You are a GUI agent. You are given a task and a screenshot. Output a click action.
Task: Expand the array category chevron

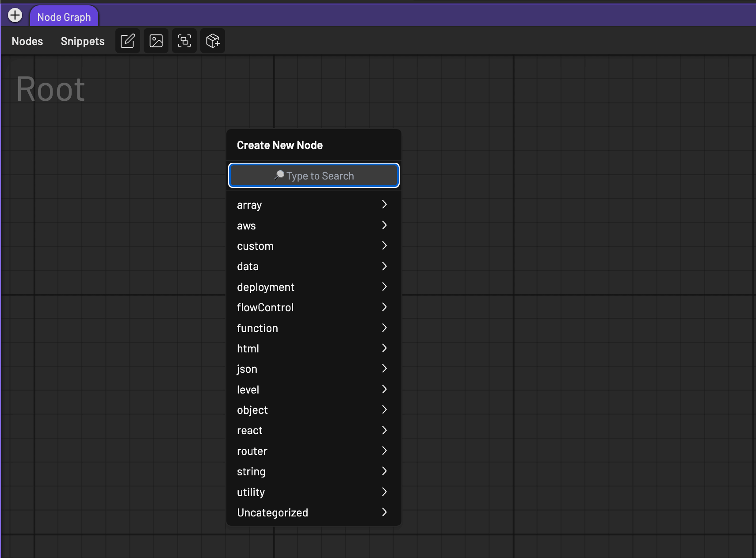(x=384, y=205)
